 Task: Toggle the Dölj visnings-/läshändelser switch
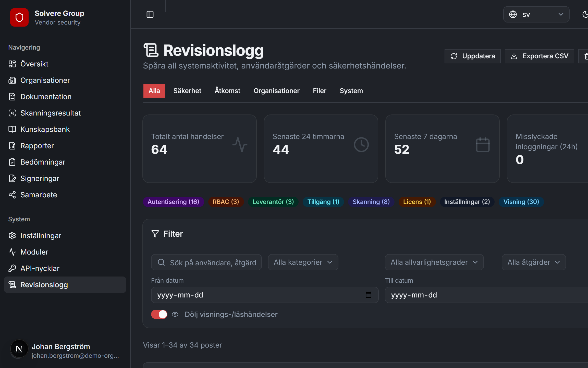pyautogui.click(x=159, y=314)
